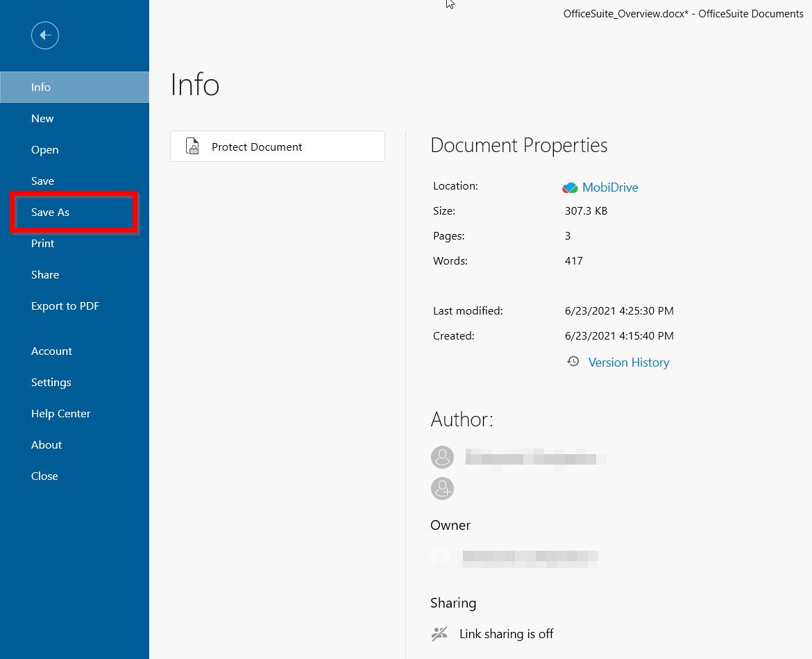Screen dimensions: 812x659
Task: Choose Open from the sidebar
Action: point(74,150)
